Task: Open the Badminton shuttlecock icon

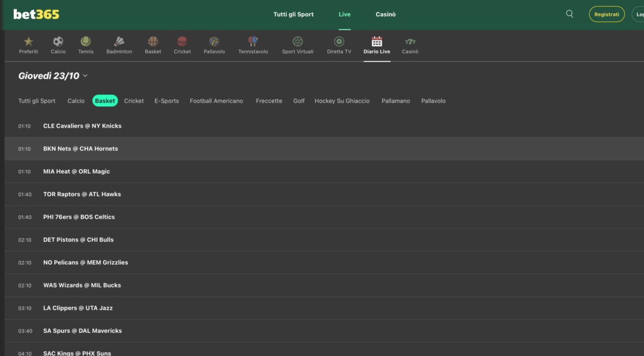Action: (119, 42)
